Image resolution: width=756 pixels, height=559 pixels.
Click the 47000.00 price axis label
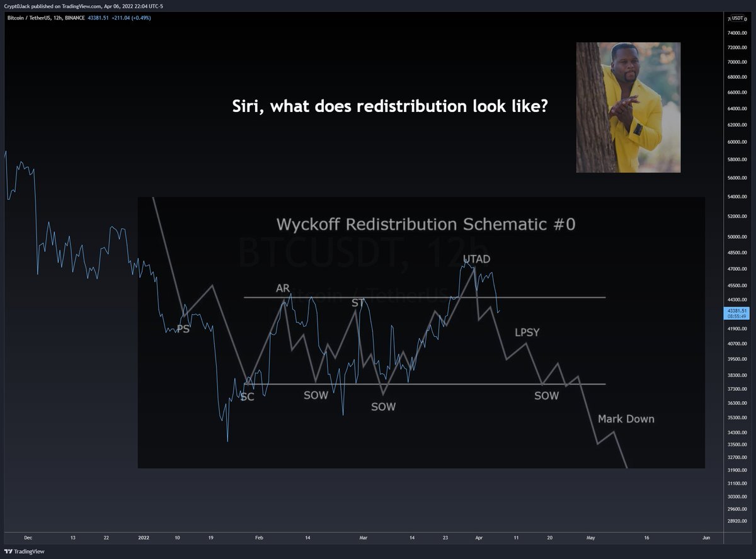click(737, 269)
